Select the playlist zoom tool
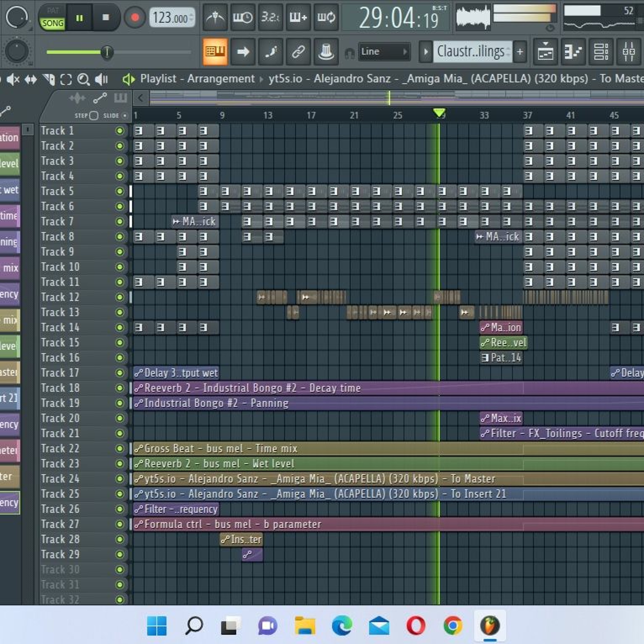Screen dimensions: 644x644 pyautogui.click(x=83, y=79)
